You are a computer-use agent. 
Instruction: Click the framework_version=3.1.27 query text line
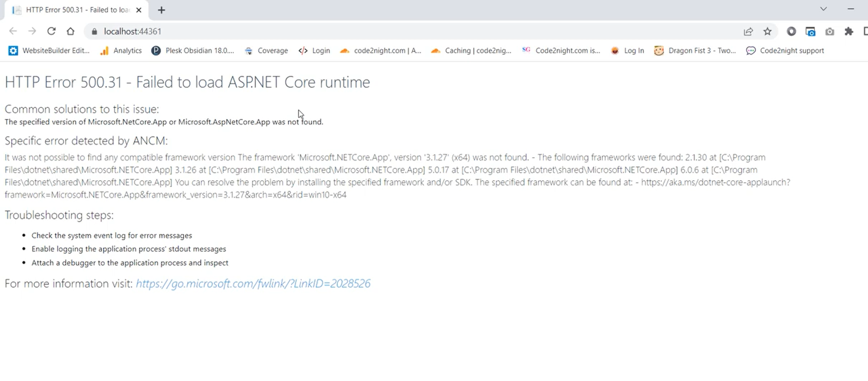point(175,195)
